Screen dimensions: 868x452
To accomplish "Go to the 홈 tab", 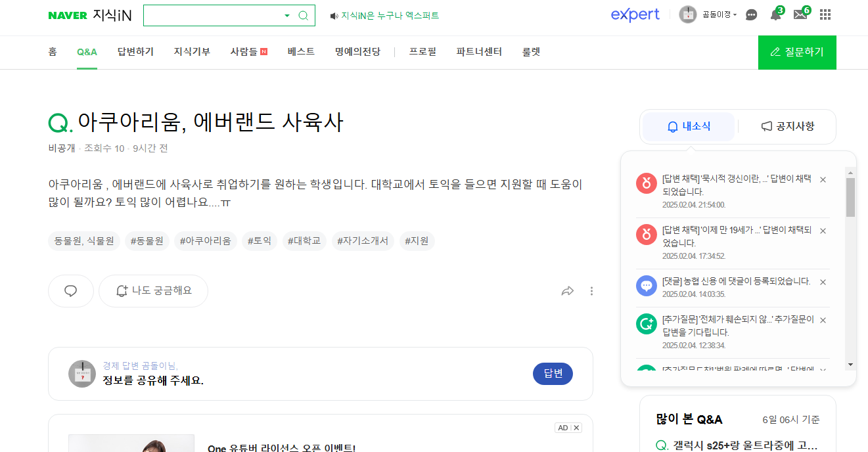I will click(53, 52).
